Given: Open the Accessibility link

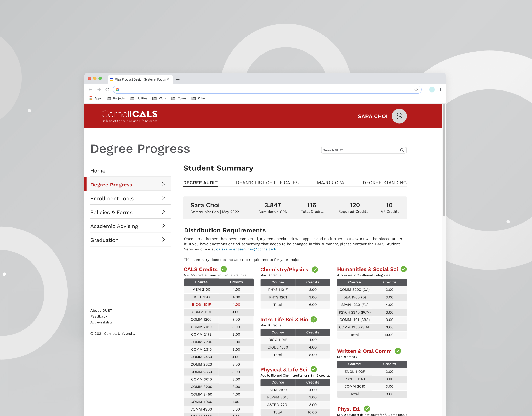Looking at the screenshot, I should pyautogui.click(x=101, y=322).
